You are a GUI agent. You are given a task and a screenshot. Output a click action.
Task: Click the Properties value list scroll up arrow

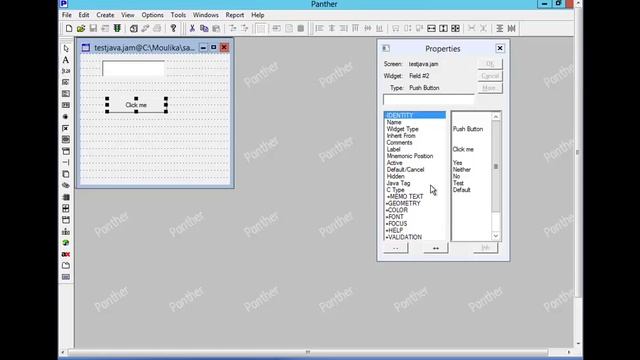tap(496, 117)
